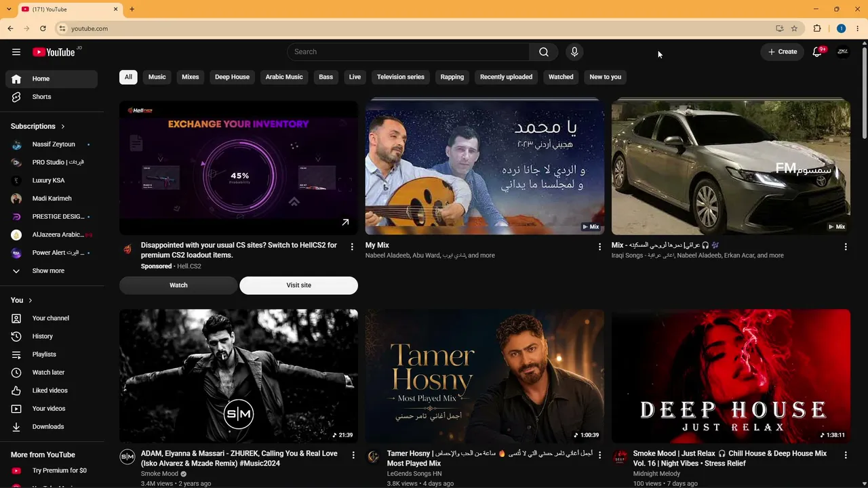Expand Show more subscriptions
This screenshot has width=868, height=488.
click(x=52, y=271)
